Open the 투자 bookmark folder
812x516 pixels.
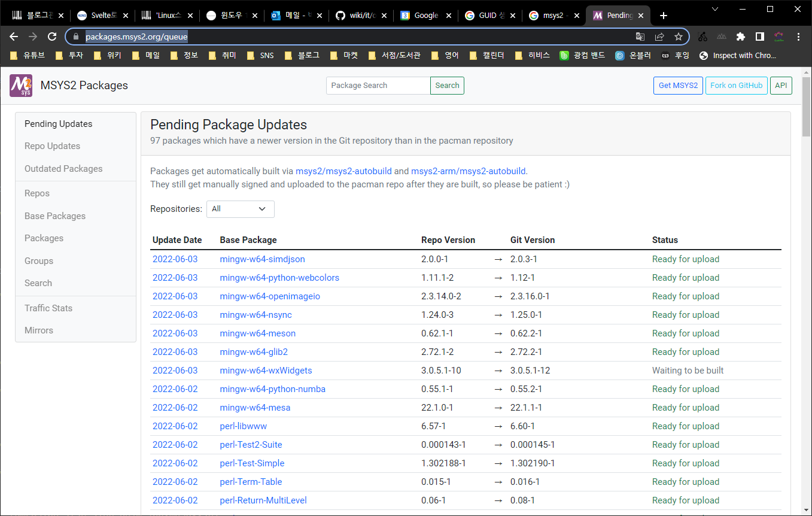coord(68,55)
